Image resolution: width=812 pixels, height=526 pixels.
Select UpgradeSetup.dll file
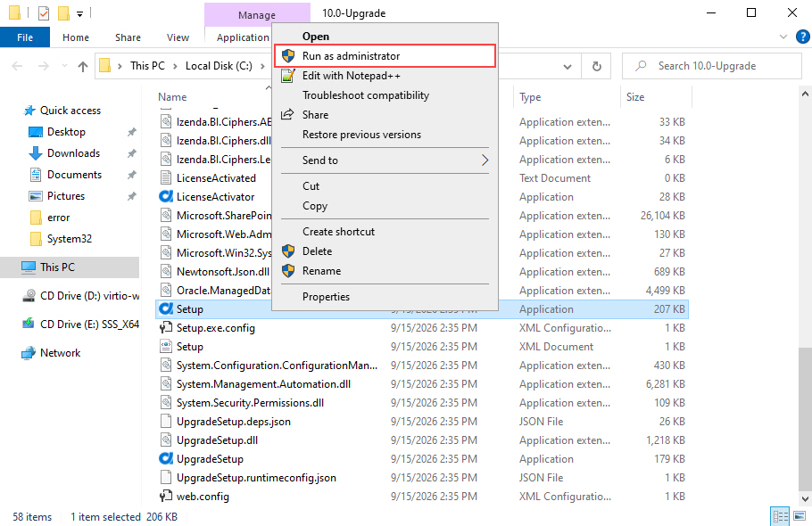point(217,440)
